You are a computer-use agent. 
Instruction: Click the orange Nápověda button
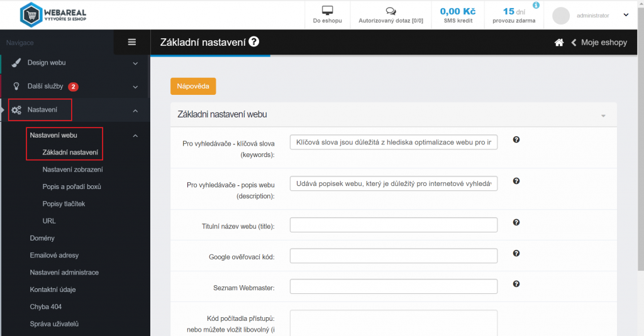[x=193, y=86]
